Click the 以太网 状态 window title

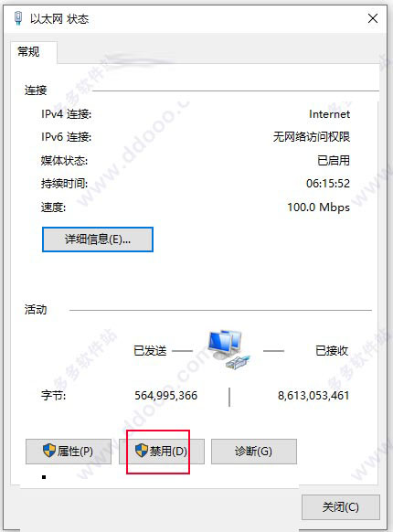[x=59, y=18]
